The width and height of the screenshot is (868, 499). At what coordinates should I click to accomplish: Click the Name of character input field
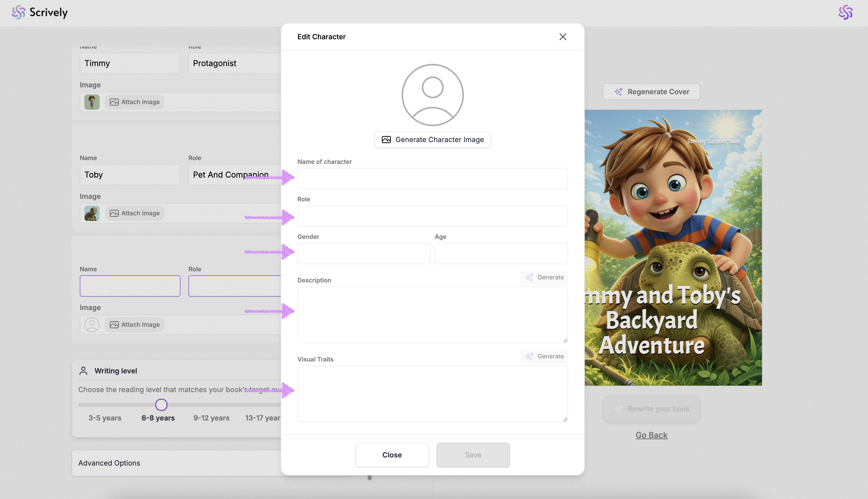pos(432,179)
